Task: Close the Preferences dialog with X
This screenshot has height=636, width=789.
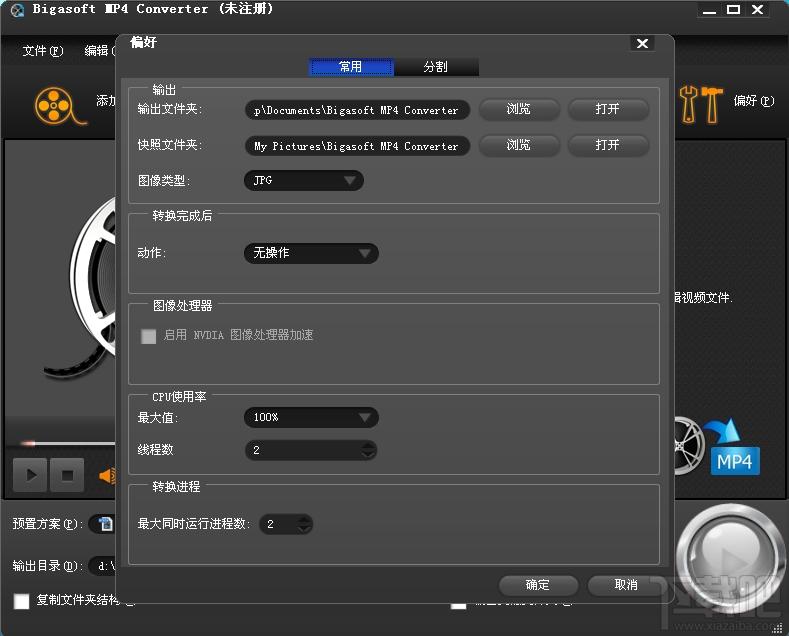Action: [x=642, y=43]
